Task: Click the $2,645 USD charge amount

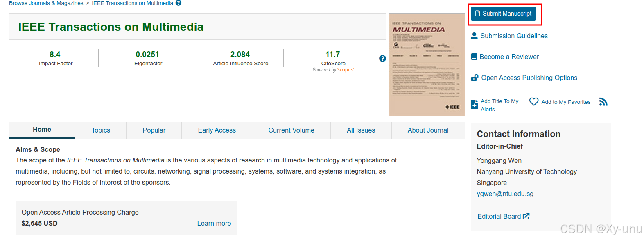Action: click(39, 223)
